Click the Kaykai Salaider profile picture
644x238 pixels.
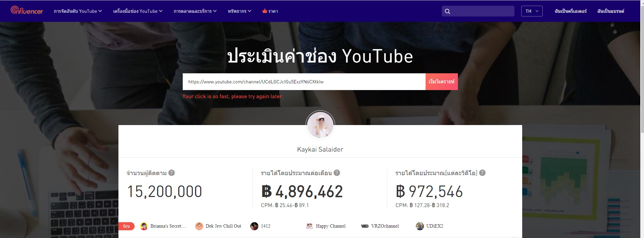click(320, 125)
